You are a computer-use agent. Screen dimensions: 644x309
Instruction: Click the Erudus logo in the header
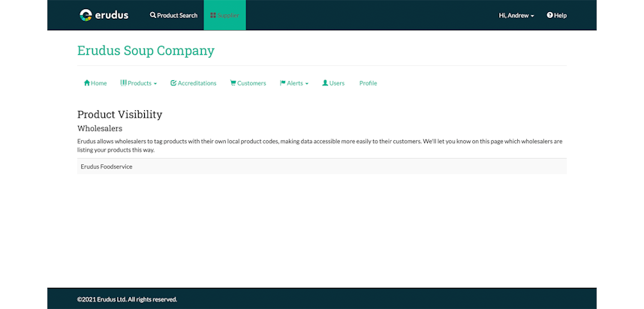(104, 15)
